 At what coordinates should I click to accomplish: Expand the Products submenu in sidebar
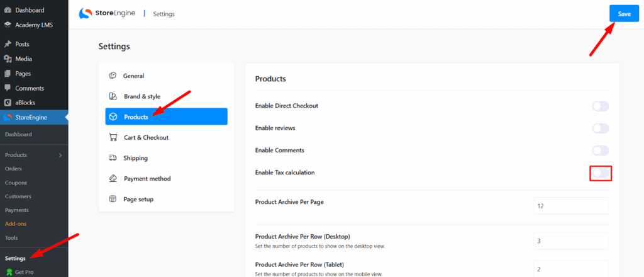tap(60, 155)
